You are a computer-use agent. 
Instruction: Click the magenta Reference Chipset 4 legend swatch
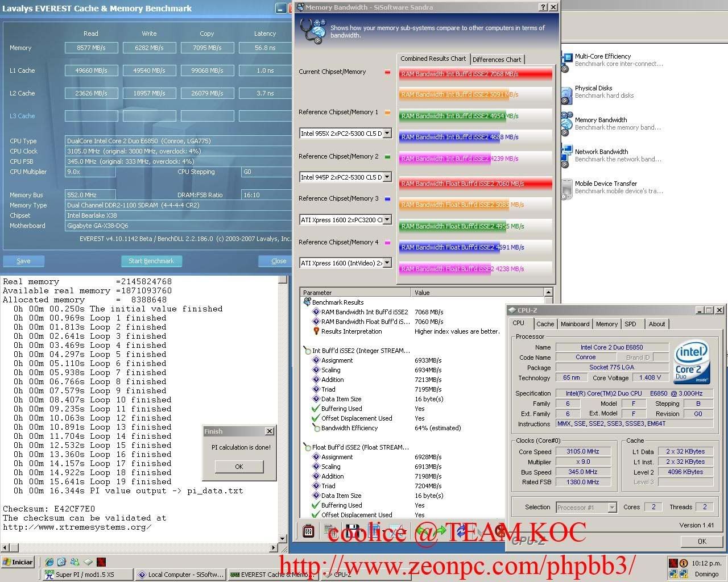388,243
